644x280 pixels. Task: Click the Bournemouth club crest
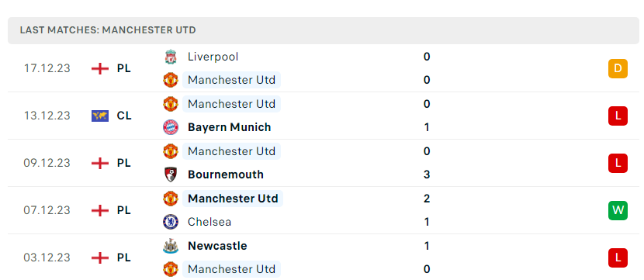tap(171, 175)
